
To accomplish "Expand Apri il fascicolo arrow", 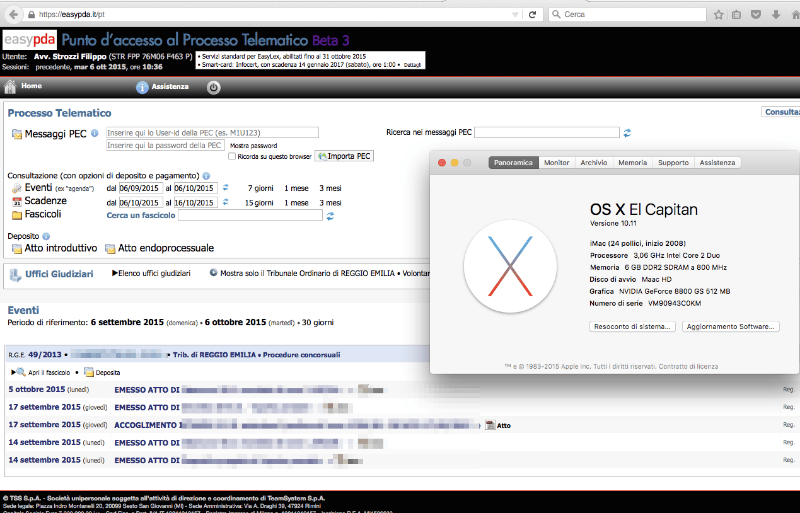I will 13,372.
